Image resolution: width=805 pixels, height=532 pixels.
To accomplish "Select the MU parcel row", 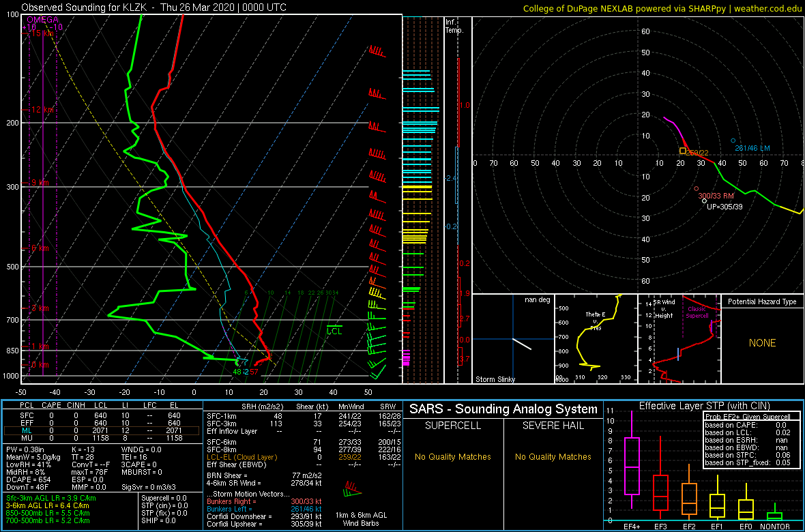I will 102,439.
